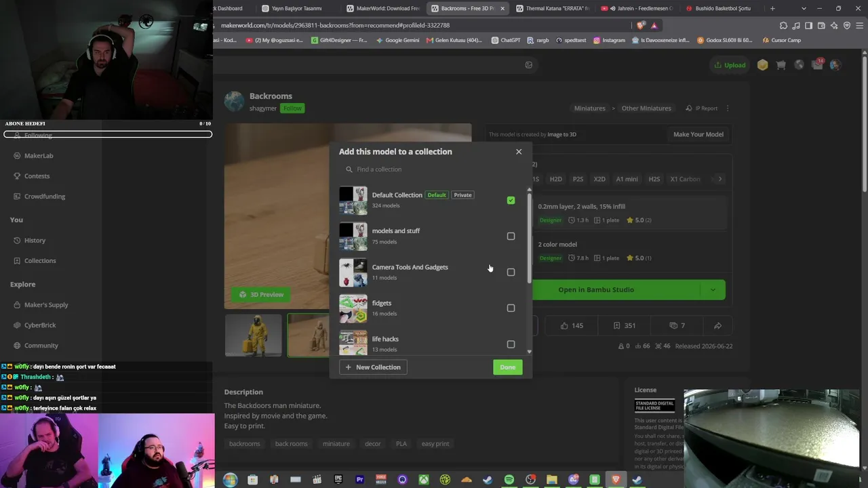Open the shopping cart icon

(x=781, y=65)
